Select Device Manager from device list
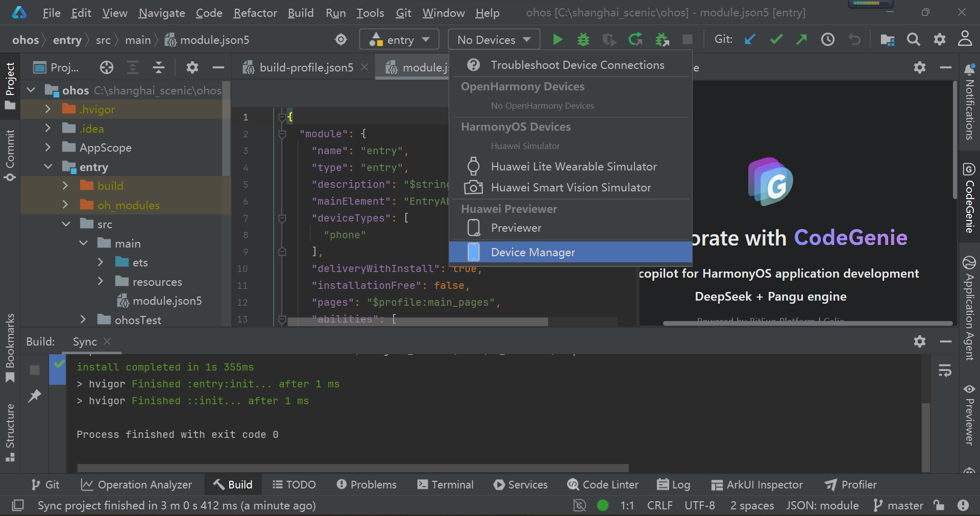This screenshot has height=516, width=980. (x=570, y=252)
